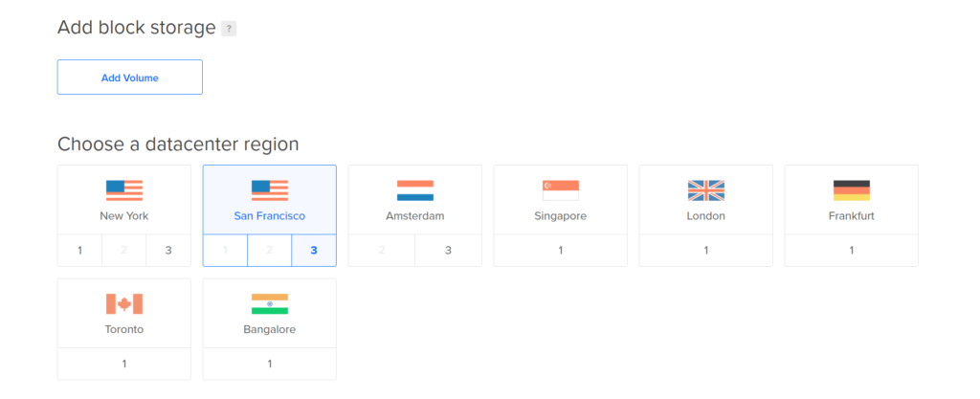Add a block storage volume

(x=130, y=78)
